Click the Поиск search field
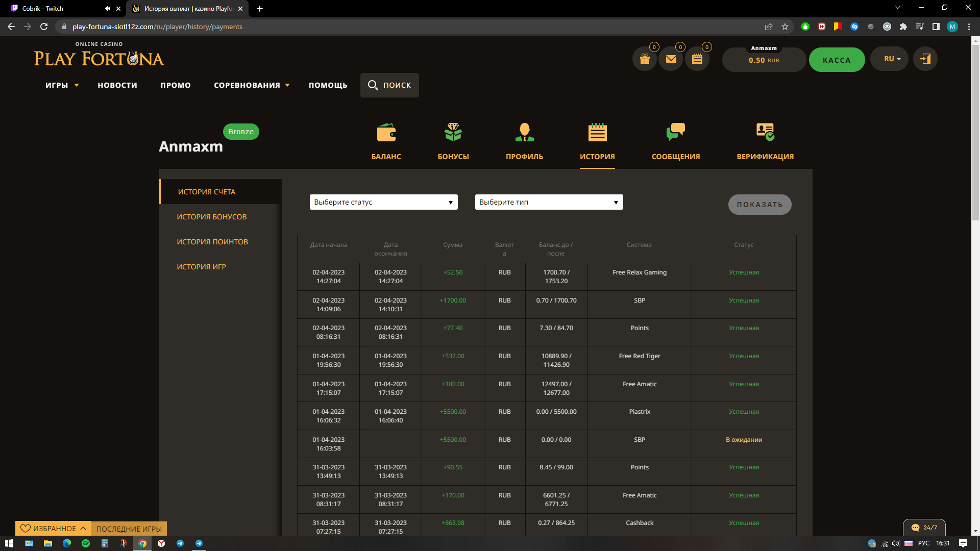 point(389,85)
